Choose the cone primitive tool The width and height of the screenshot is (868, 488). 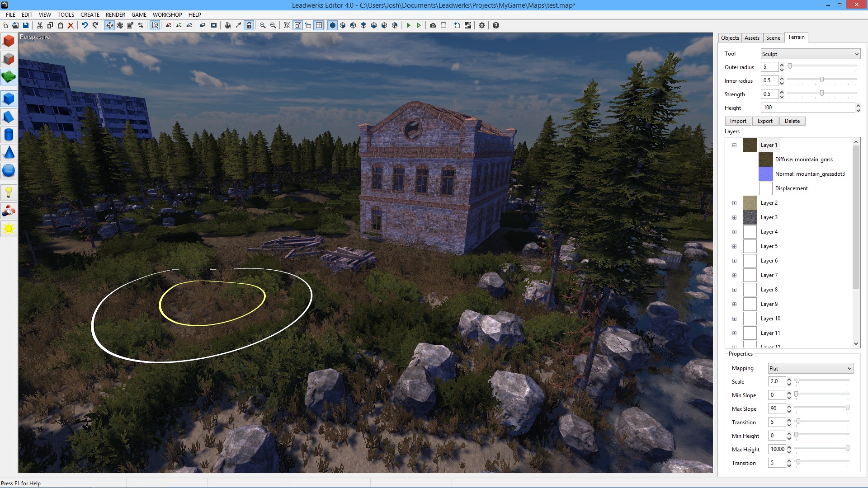coord(8,153)
